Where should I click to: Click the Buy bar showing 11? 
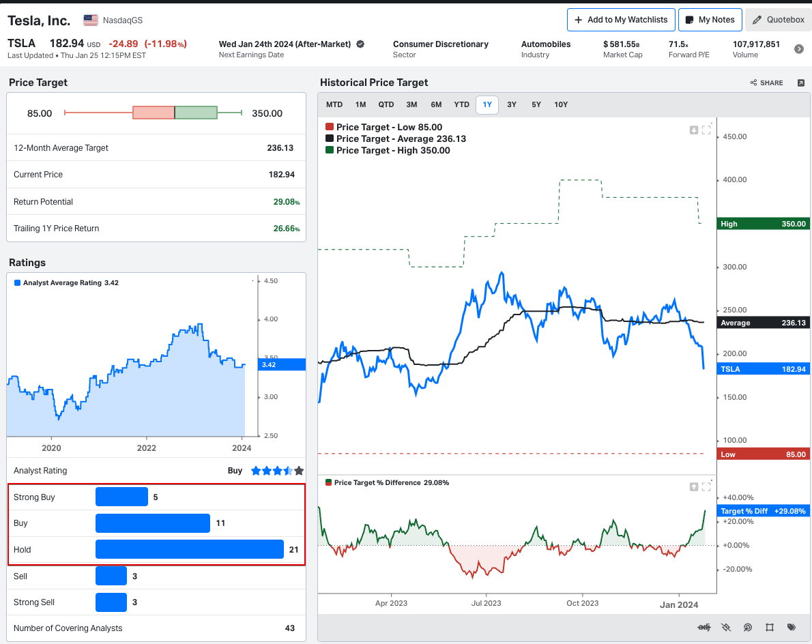[x=153, y=523]
